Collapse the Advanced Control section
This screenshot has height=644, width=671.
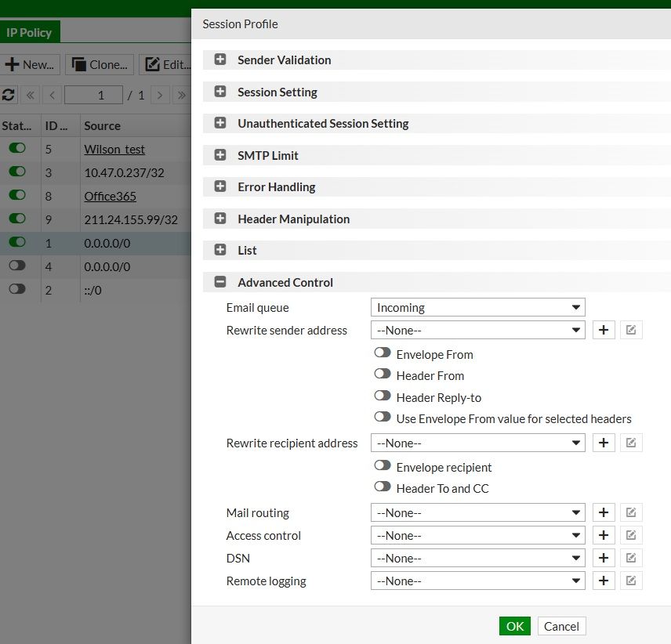click(220, 283)
